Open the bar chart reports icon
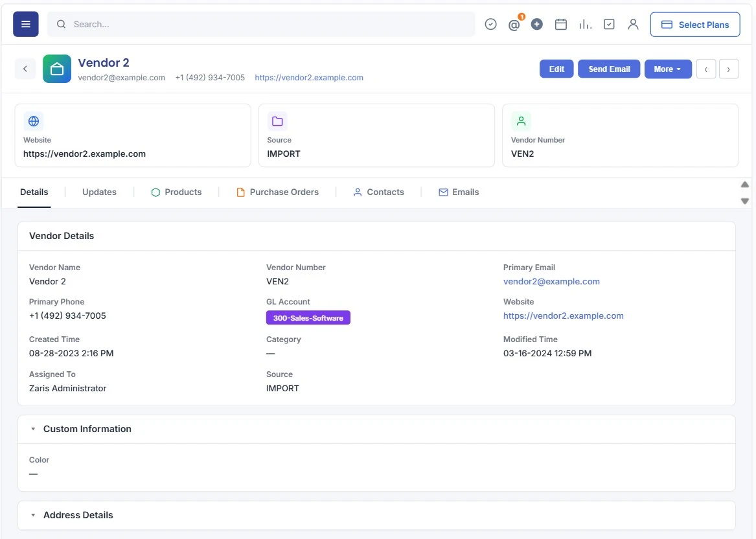The height and width of the screenshot is (539, 756). tap(585, 24)
